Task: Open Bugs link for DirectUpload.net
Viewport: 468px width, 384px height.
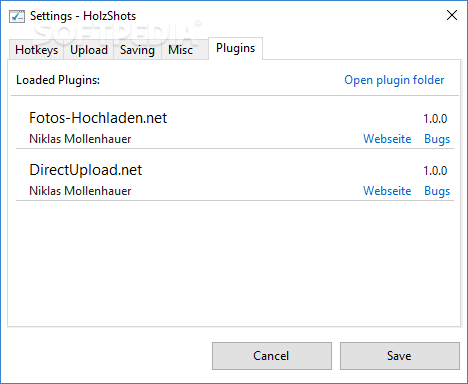Action: (x=437, y=191)
